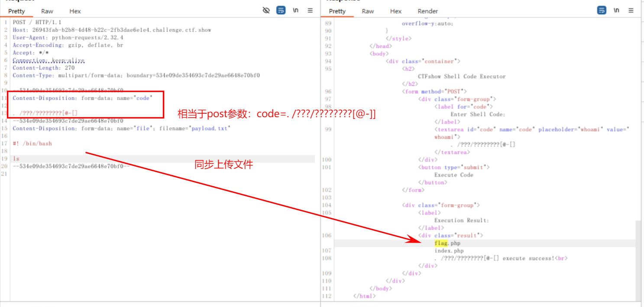644x307 pixels.
Task: Switch to Request Raw tab
Action: (x=47, y=11)
